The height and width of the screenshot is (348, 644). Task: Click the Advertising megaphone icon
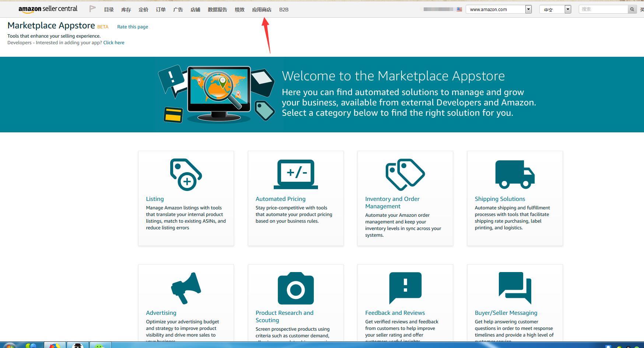coord(186,288)
